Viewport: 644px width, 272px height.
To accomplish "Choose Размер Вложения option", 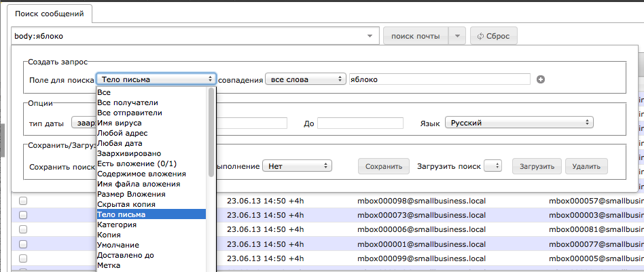I will (151, 194).
